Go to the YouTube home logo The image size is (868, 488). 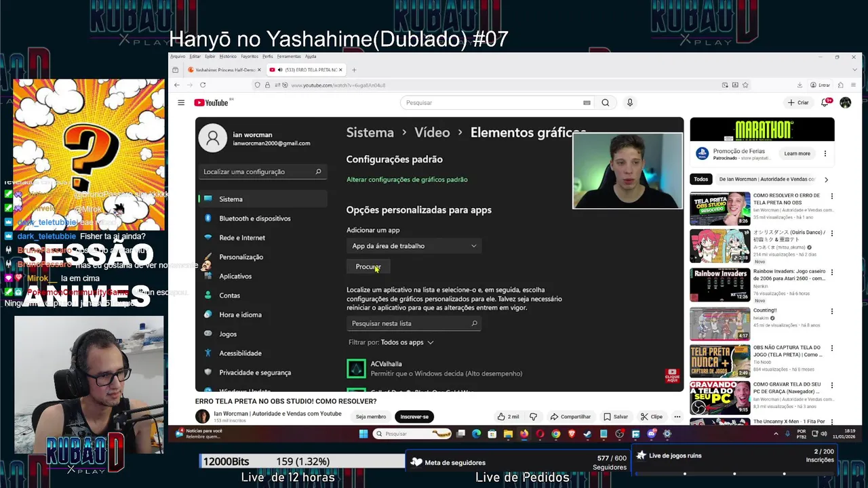[x=211, y=102]
